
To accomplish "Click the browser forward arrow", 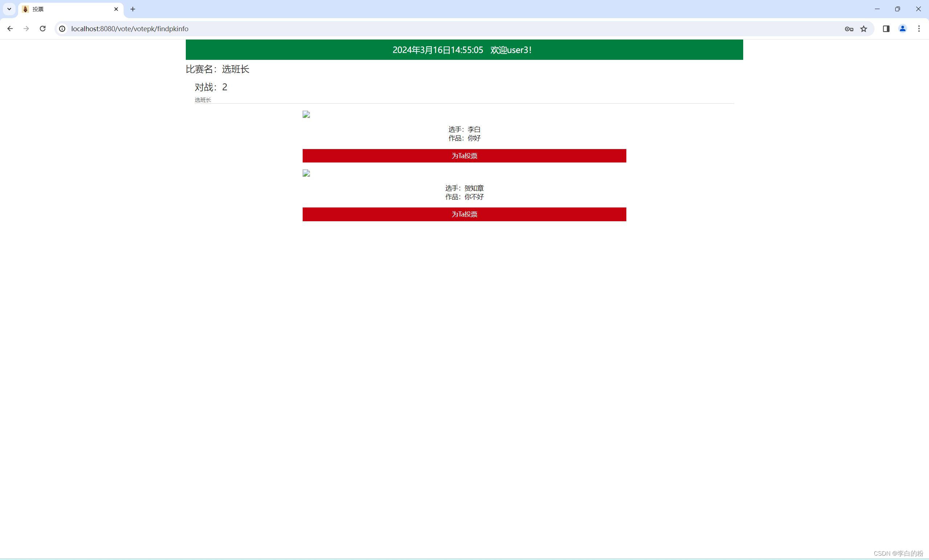I will point(26,29).
